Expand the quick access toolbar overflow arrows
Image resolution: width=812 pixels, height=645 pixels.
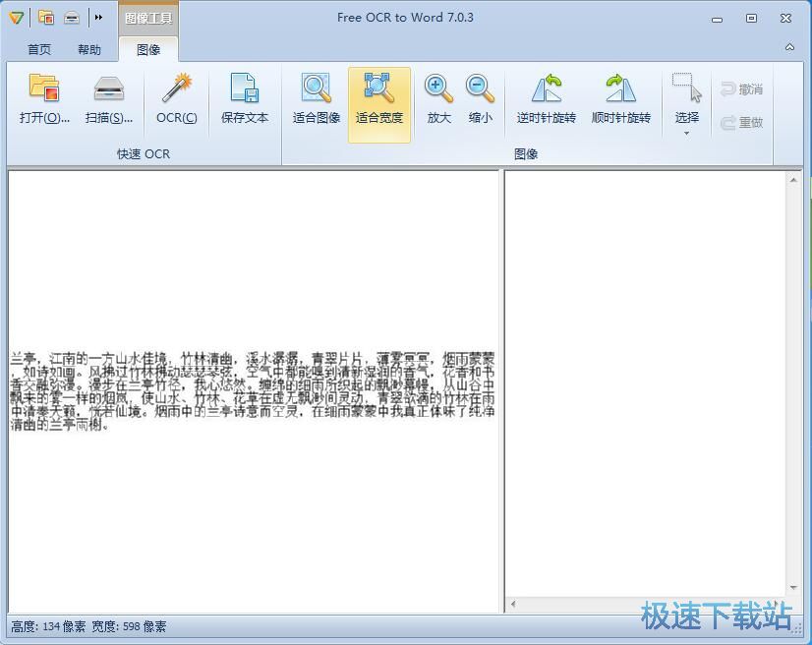(x=97, y=17)
